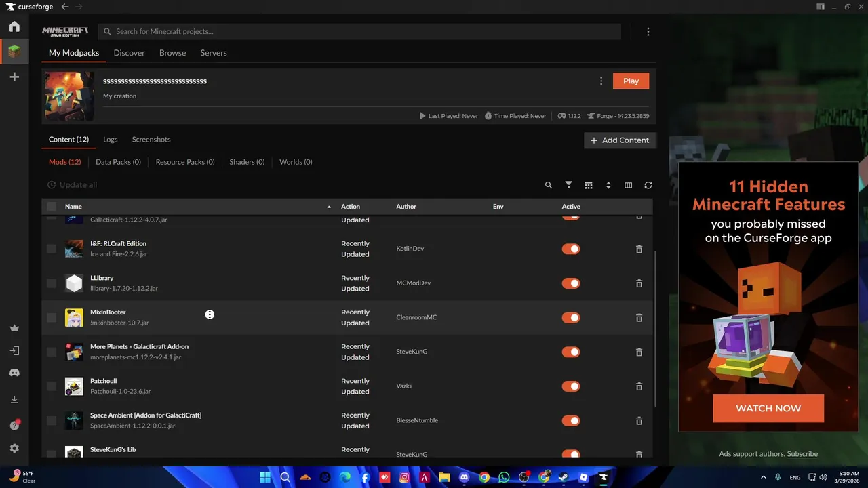Image resolution: width=868 pixels, height=488 pixels.
Task: Open the Screenshots tab
Action: [x=151, y=140]
